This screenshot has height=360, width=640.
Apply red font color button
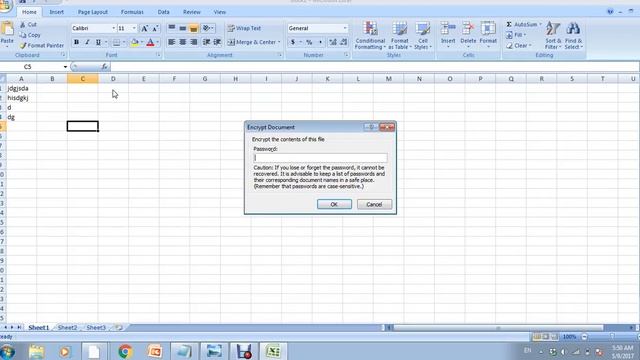pos(150,42)
